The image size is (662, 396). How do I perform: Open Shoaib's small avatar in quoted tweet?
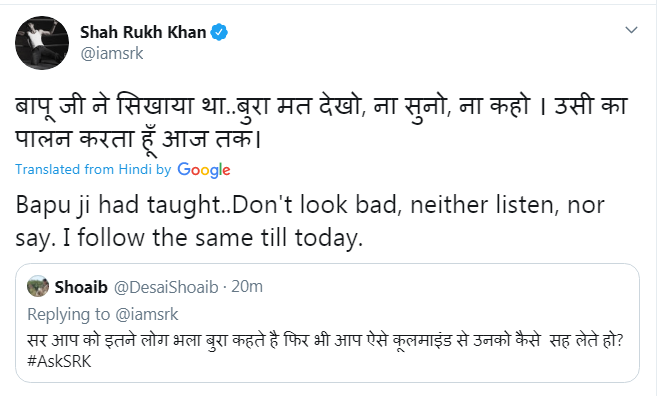pos(38,286)
